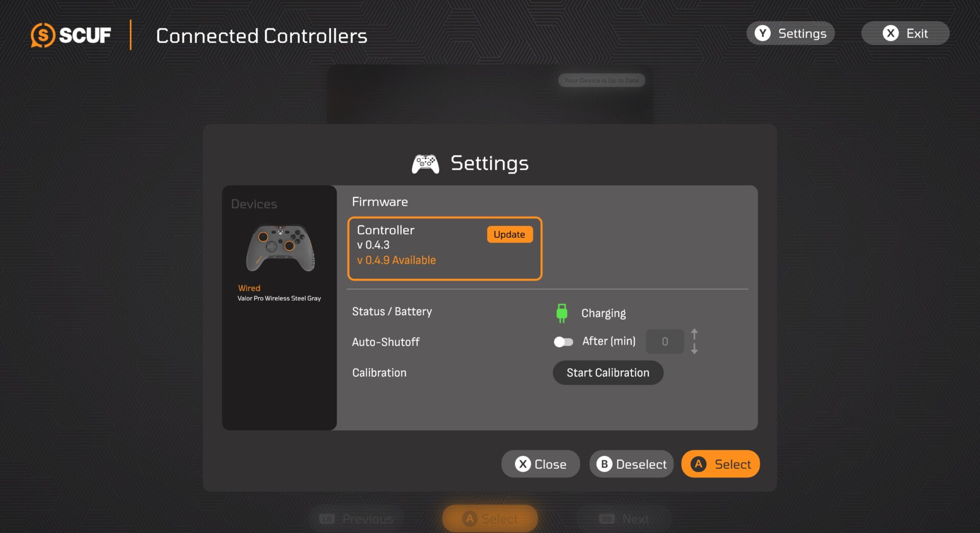Click the SCUF logo icon
The height and width of the screenshot is (533, 980).
coord(43,35)
